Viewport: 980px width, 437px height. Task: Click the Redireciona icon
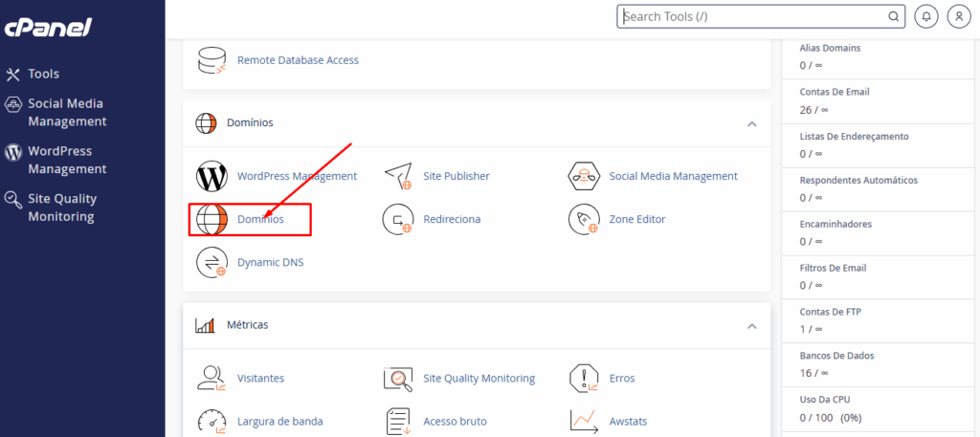click(397, 219)
